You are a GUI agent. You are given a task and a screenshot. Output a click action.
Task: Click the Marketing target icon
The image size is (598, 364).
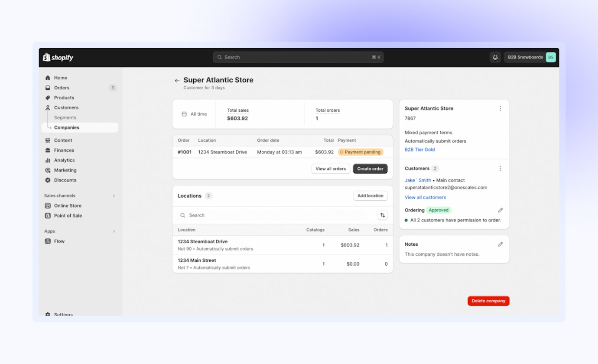[x=48, y=170]
